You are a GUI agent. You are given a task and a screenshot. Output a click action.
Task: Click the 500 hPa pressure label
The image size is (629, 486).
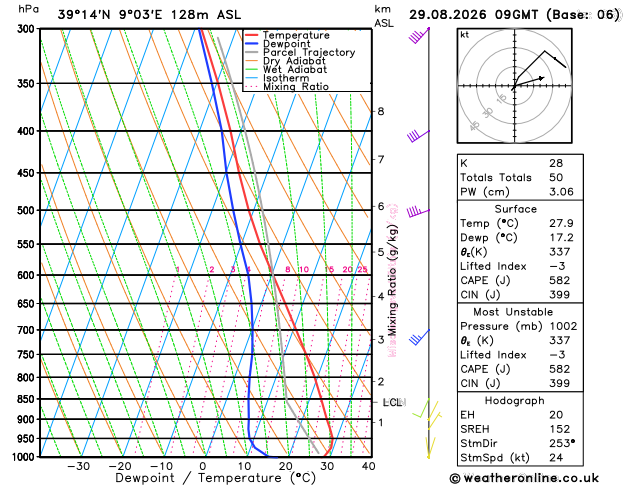26,211
